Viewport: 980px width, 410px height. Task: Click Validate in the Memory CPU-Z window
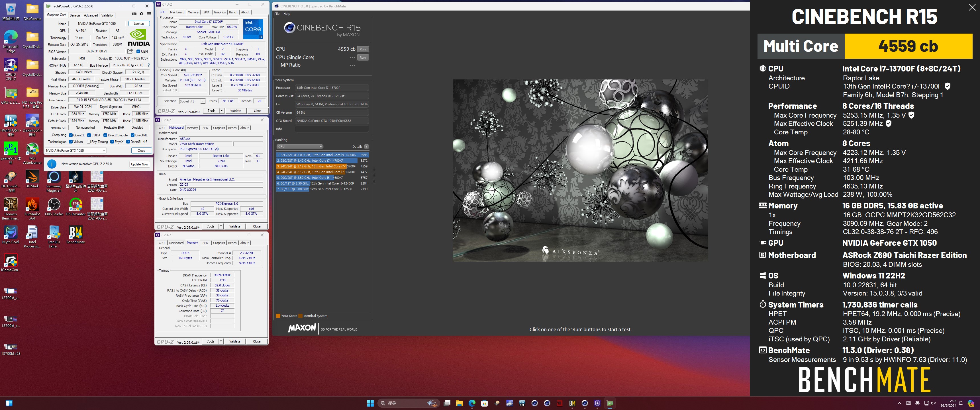(x=235, y=341)
